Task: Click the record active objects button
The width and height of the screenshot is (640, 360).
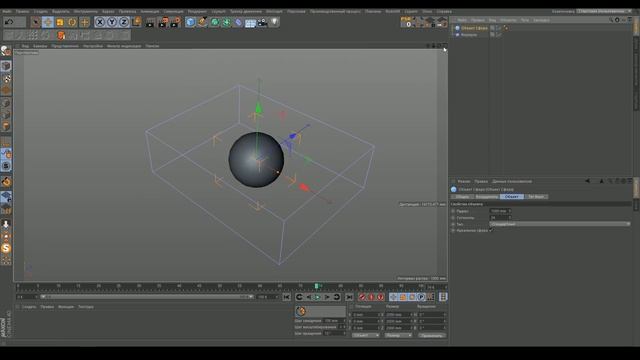Action: click(x=362, y=297)
